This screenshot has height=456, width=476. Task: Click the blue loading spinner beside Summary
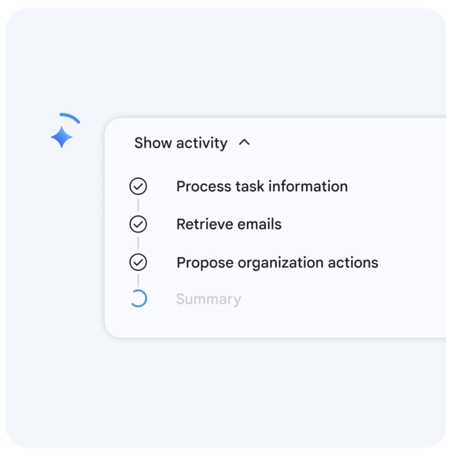(x=138, y=299)
